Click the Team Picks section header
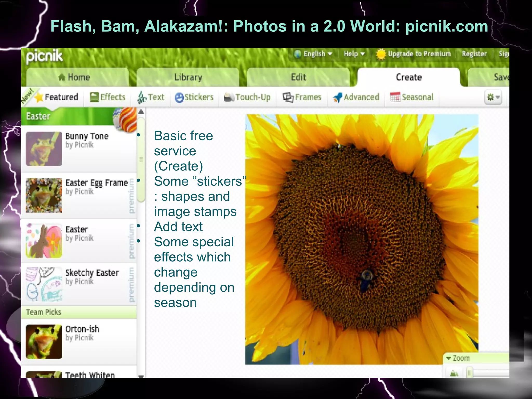532x399 pixels. 79,312
